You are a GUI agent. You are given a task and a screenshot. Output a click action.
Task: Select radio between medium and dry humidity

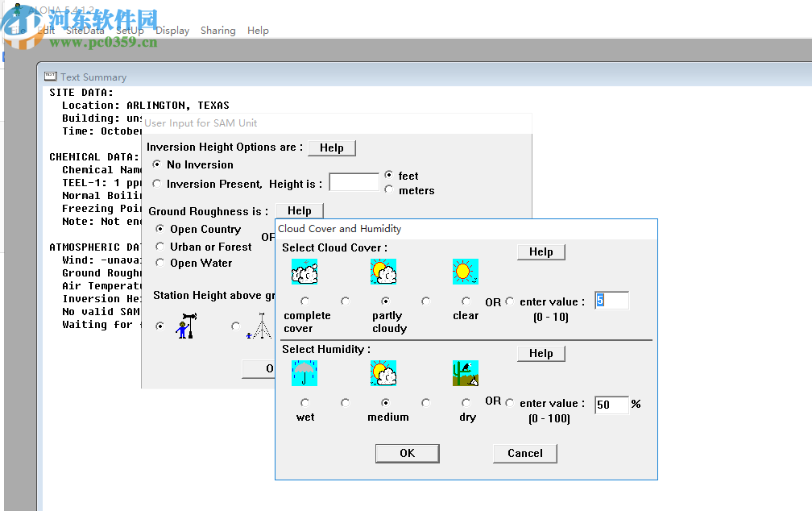coord(425,403)
